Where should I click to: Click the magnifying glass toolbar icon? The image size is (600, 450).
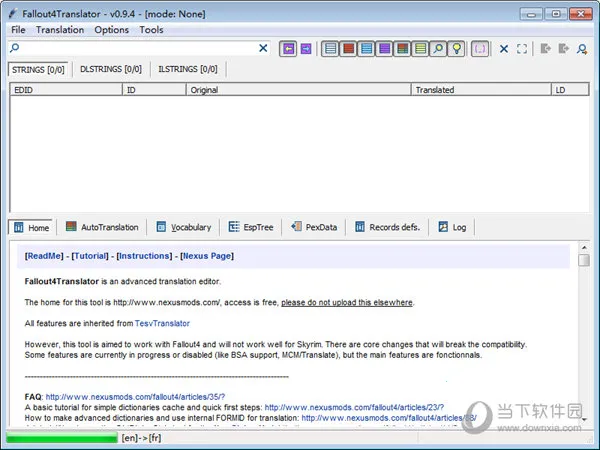pyautogui.click(x=438, y=48)
